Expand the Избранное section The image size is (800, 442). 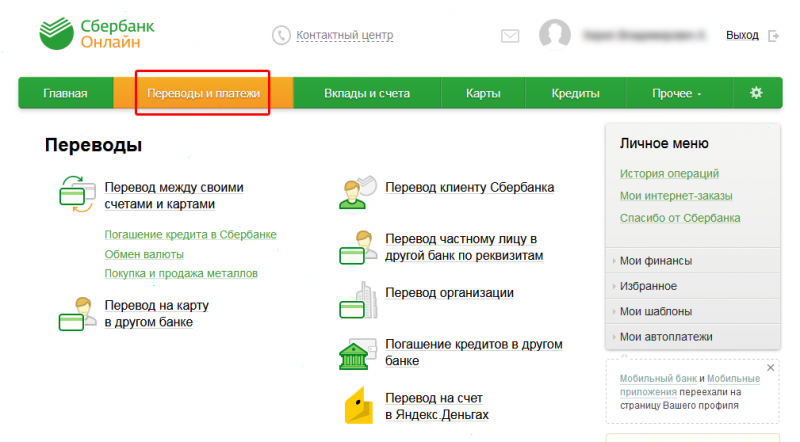pos(693,286)
